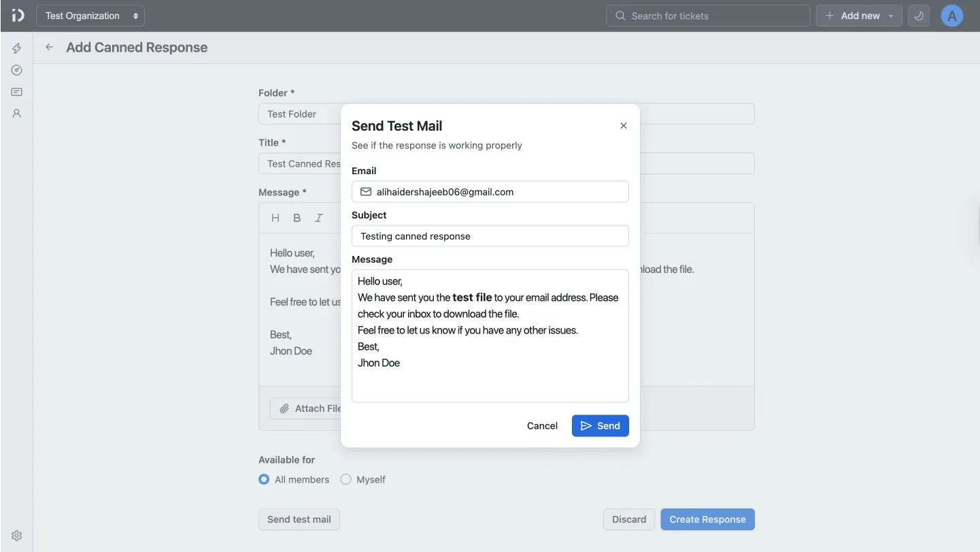Open the Test Organization selector
The width and height of the screenshot is (980, 552).
90,15
